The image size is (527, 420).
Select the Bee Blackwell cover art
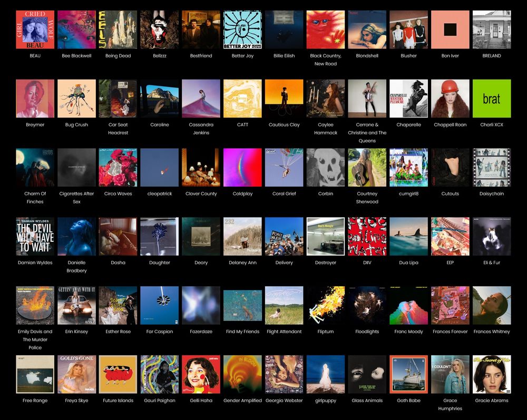point(76,30)
